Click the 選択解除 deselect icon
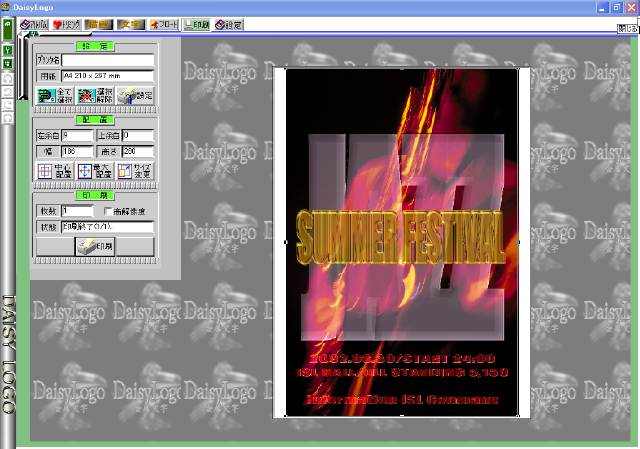640x449 pixels. click(91, 96)
